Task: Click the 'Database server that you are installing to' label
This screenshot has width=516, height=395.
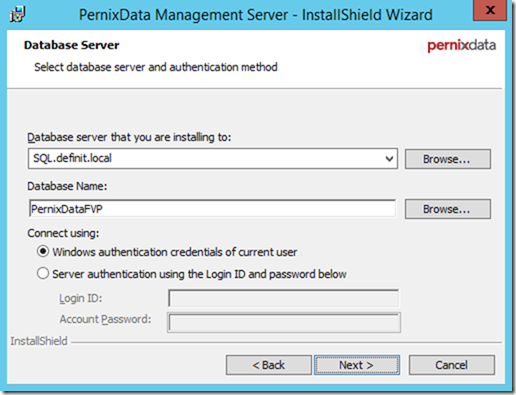Action: coord(129,137)
